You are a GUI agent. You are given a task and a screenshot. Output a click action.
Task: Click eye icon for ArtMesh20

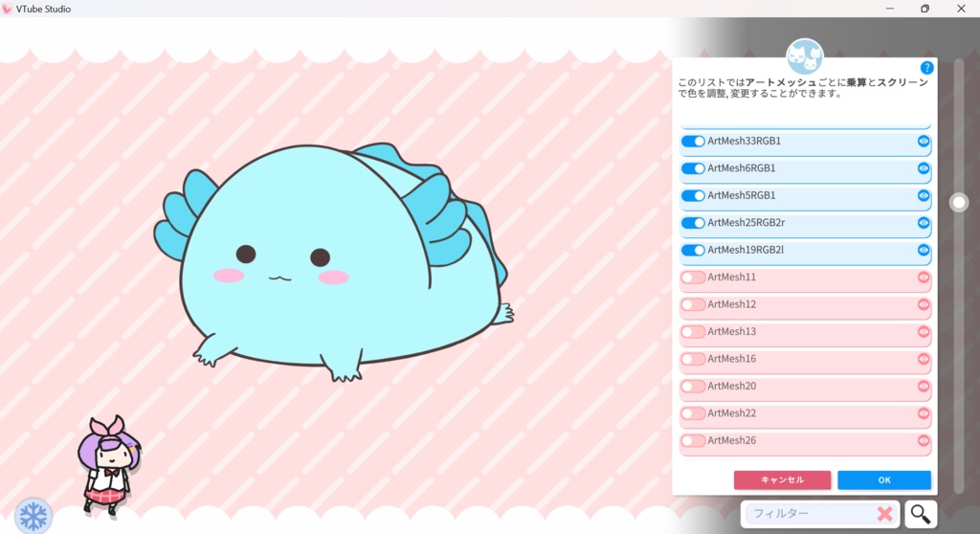[x=924, y=387]
